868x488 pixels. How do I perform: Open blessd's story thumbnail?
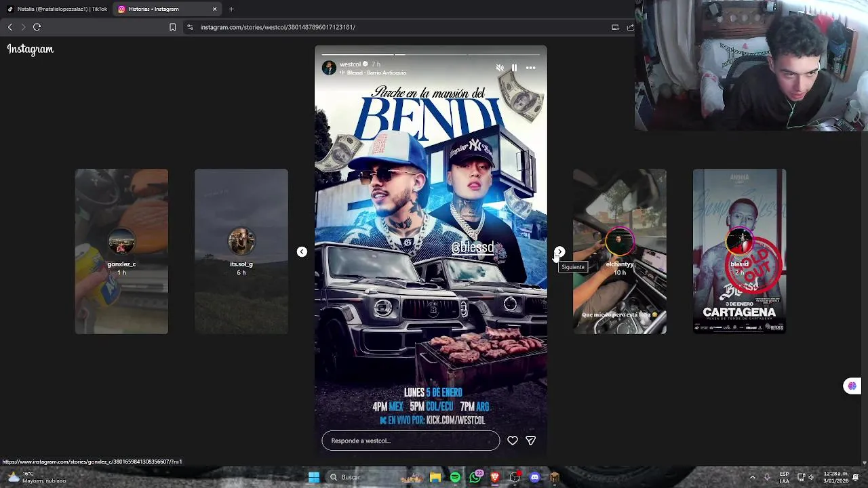(739, 251)
